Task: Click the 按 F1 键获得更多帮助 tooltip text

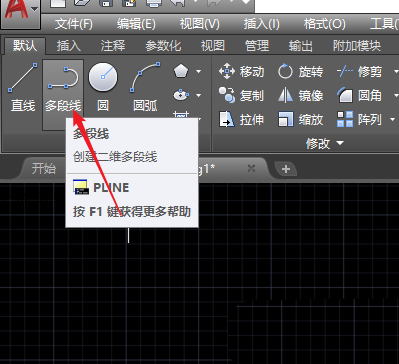Action: (x=132, y=212)
